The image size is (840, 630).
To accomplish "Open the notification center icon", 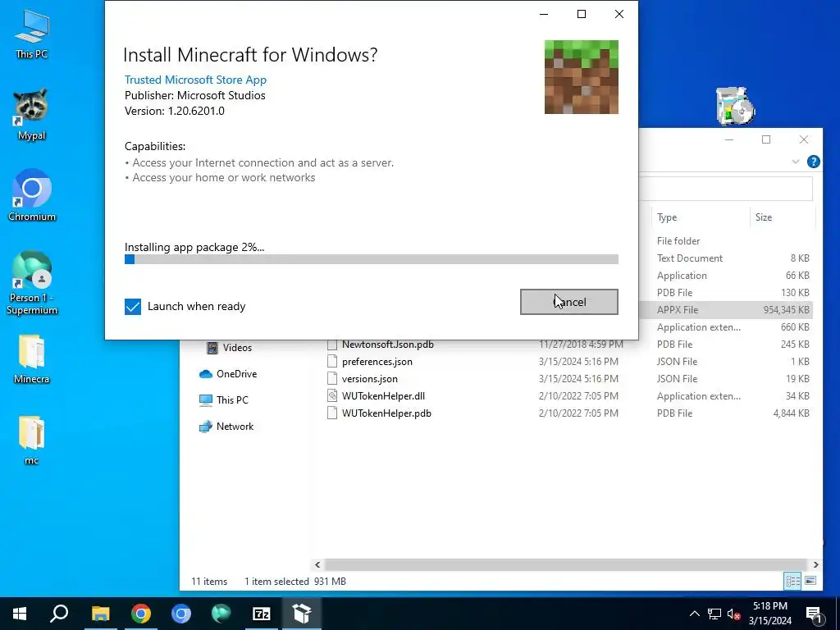I will (x=815, y=614).
